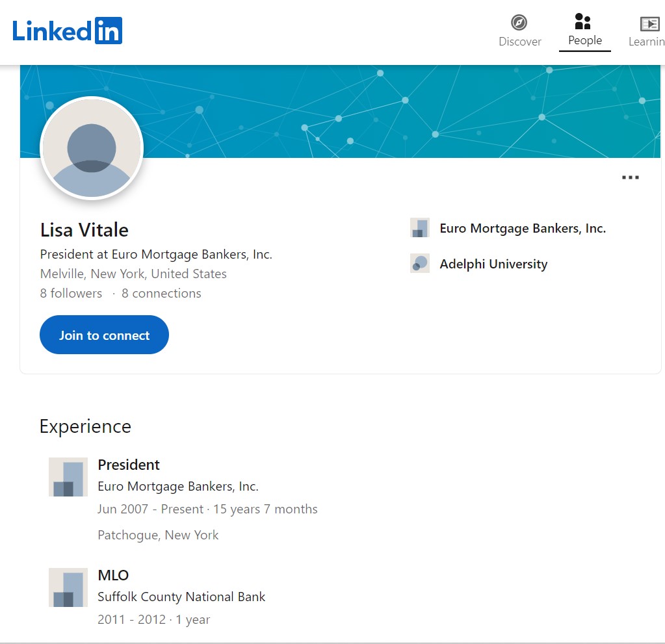Viewport: 665px width, 644px height.
Task: Open the Learning video icon
Action: pos(649,24)
